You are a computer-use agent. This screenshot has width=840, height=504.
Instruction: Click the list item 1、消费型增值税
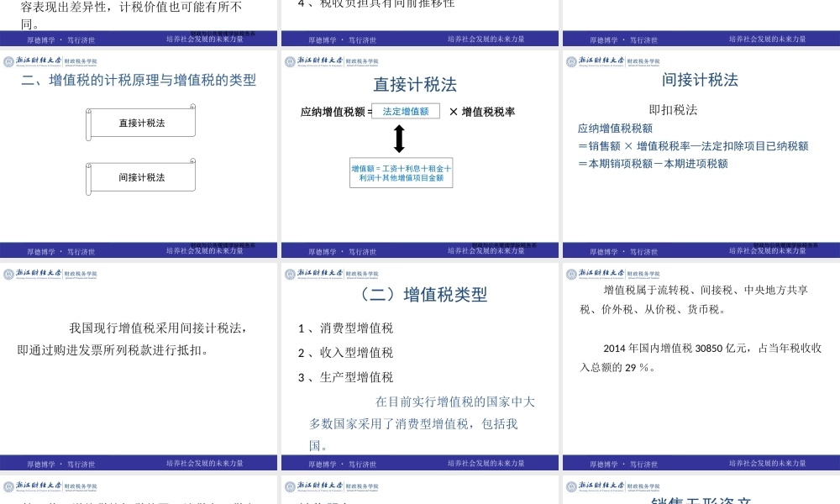click(x=344, y=328)
